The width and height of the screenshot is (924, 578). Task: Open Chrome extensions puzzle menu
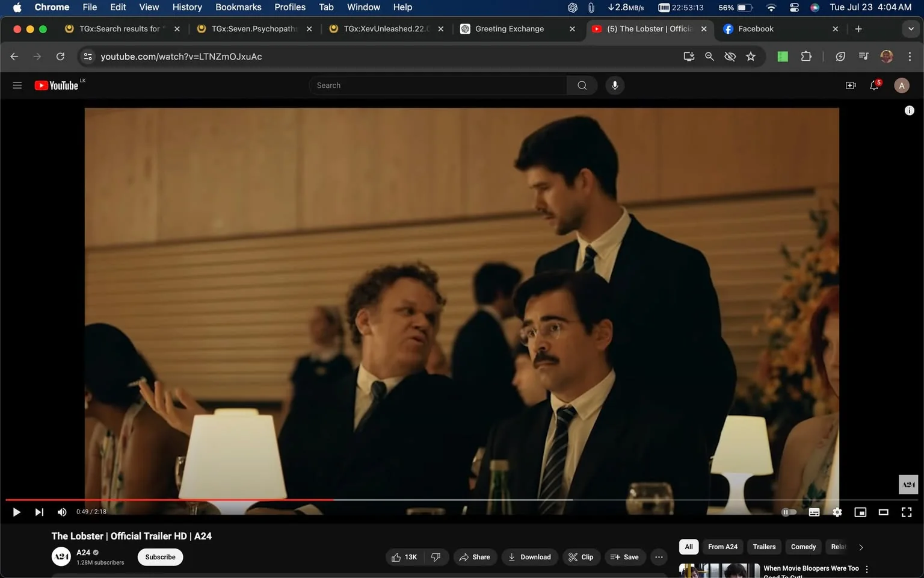pos(806,57)
